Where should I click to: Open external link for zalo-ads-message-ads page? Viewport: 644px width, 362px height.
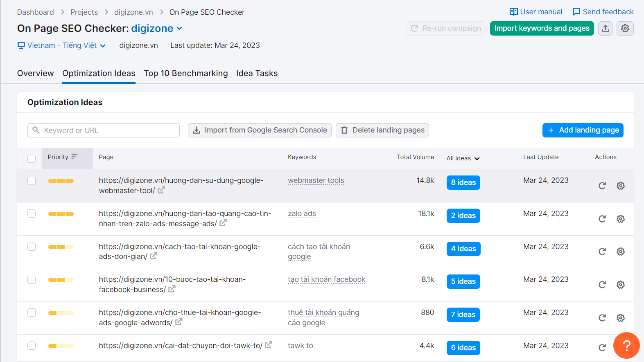coord(223,223)
